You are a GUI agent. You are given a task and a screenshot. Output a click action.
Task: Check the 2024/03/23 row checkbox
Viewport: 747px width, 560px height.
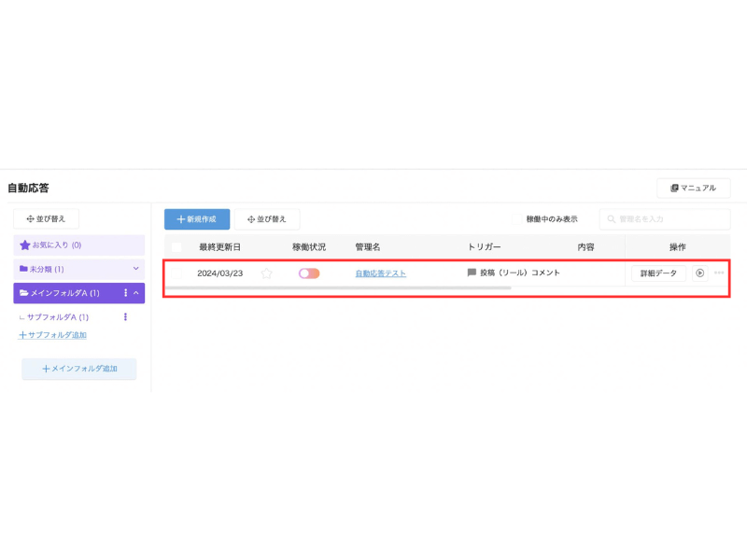(x=176, y=273)
